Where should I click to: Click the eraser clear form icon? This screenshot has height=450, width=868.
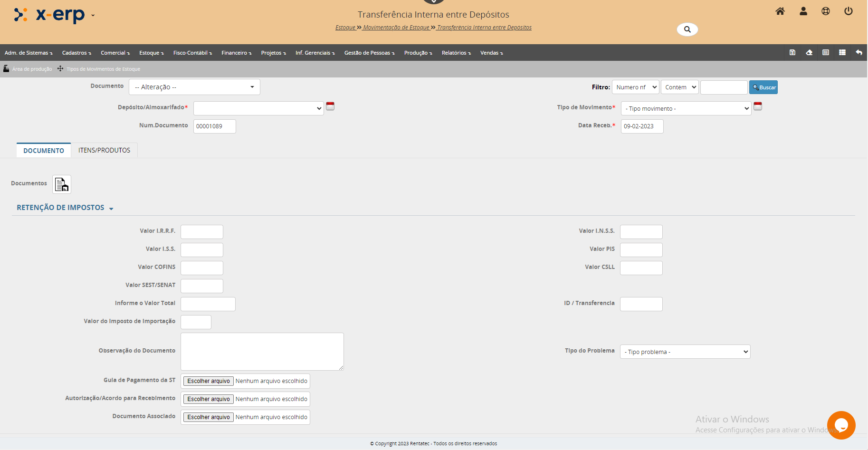(x=809, y=53)
